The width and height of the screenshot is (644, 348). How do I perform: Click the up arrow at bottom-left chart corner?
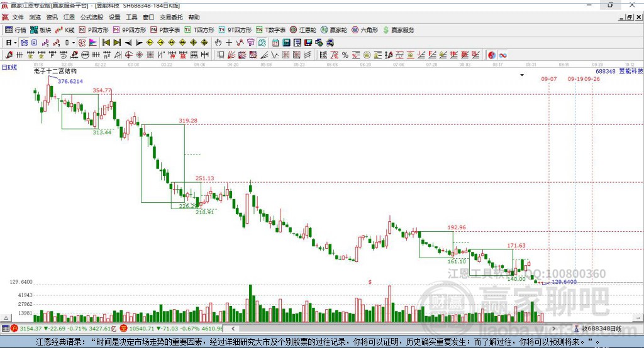[x=6, y=318]
